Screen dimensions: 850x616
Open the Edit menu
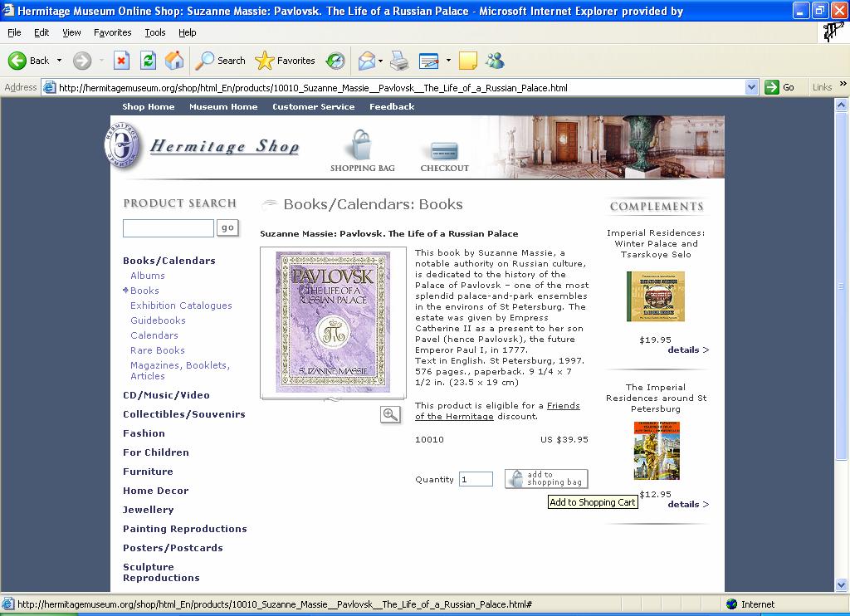click(42, 32)
